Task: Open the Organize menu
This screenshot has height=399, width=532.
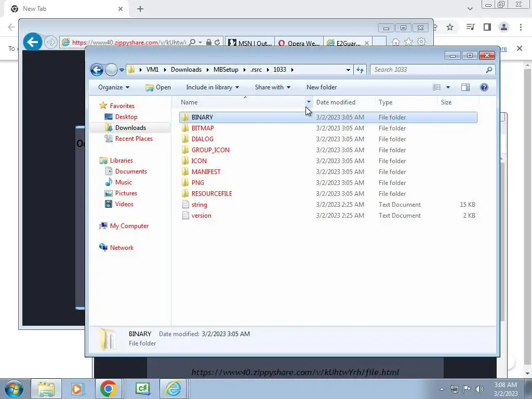Action: 114,87
